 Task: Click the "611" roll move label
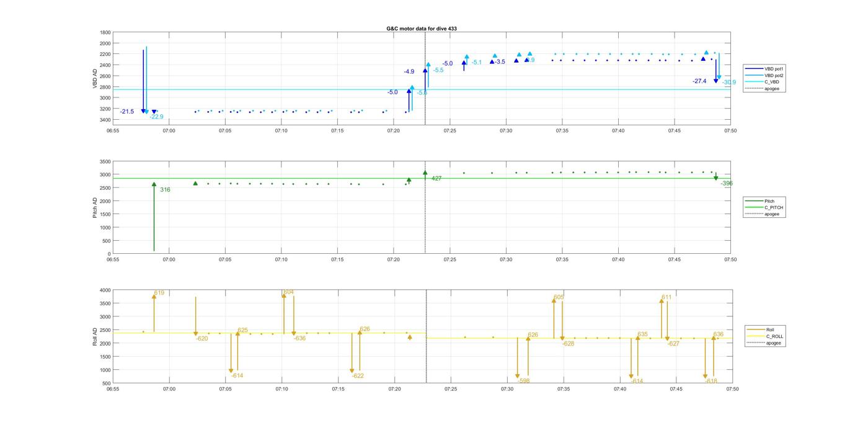pos(666,298)
